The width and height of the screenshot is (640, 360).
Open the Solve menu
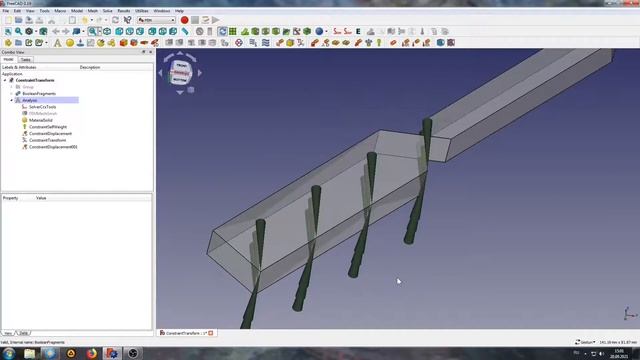107,11
